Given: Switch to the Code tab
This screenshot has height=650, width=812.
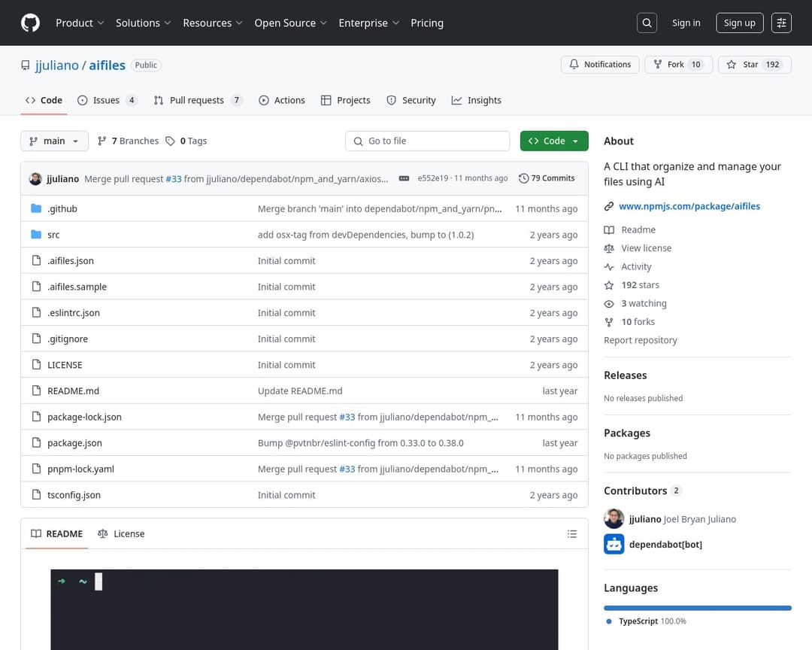Looking at the screenshot, I should tap(44, 101).
